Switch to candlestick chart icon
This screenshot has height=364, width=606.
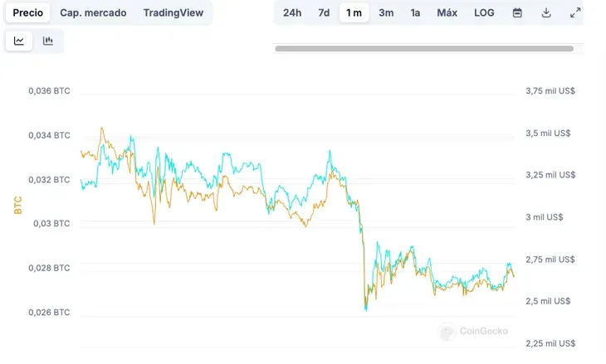click(x=48, y=41)
